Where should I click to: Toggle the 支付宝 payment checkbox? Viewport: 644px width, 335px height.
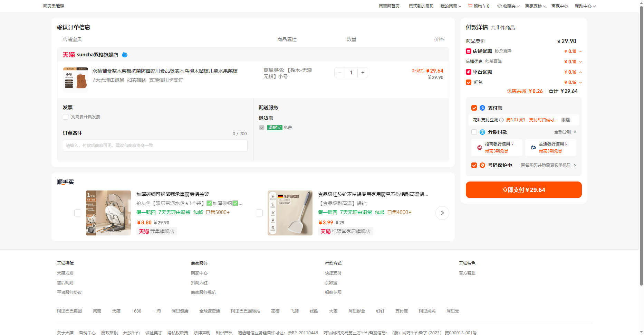point(474,108)
